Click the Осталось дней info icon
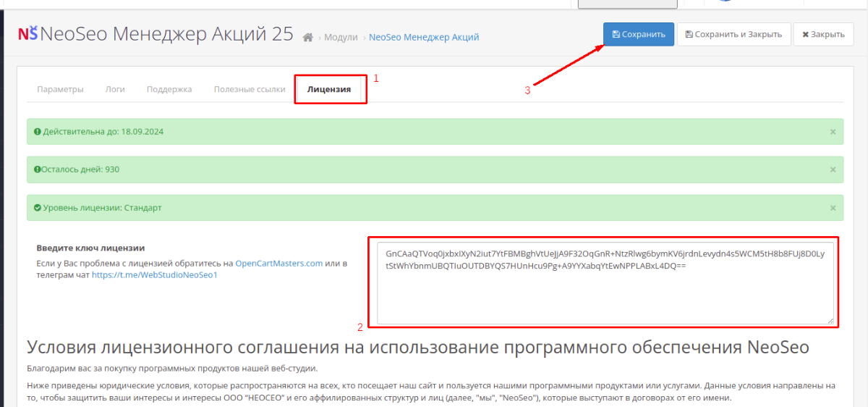The width and height of the screenshot is (868, 407). pyautogui.click(x=37, y=169)
